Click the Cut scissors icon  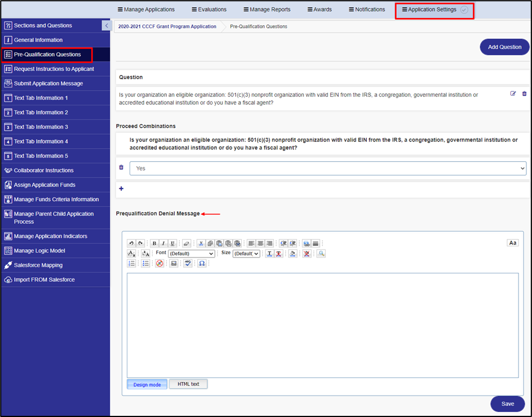click(200, 243)
